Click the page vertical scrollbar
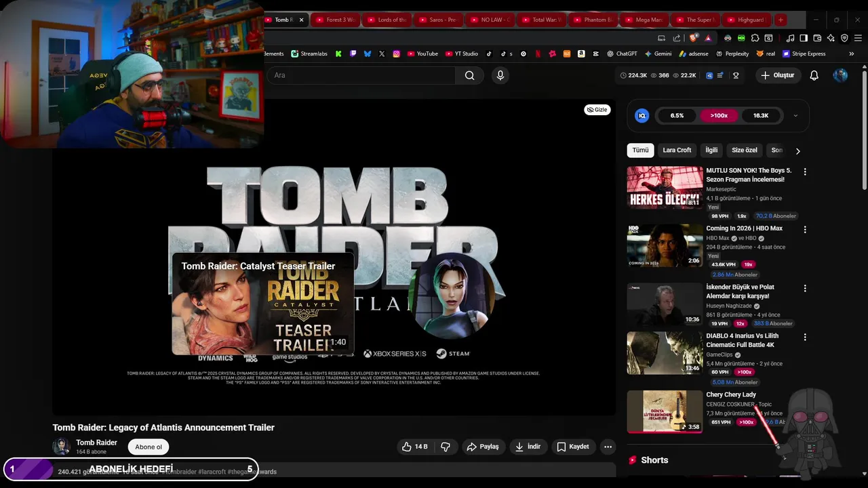Screen dimensions: 868x488 tap(864, 129)
